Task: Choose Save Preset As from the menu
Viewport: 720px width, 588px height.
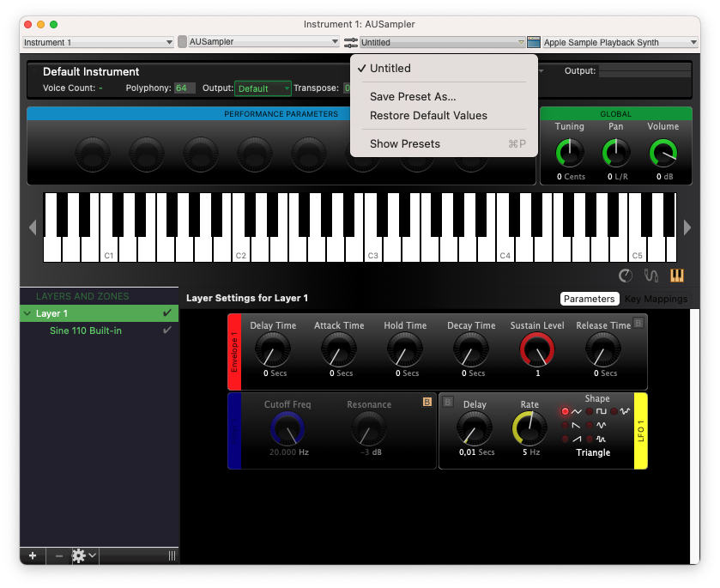Action: pyautogui.click(x=413, y=97)
